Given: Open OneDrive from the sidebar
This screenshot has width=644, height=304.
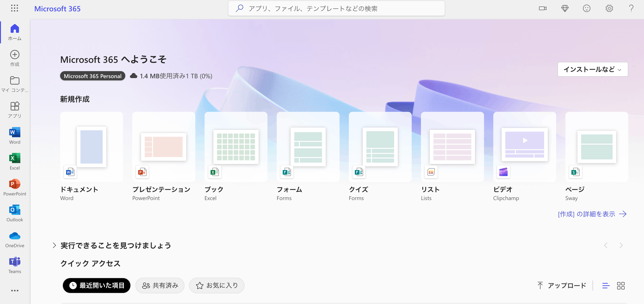Looking at the screenshot, I should pyautogui.click(x=15, y=239).
